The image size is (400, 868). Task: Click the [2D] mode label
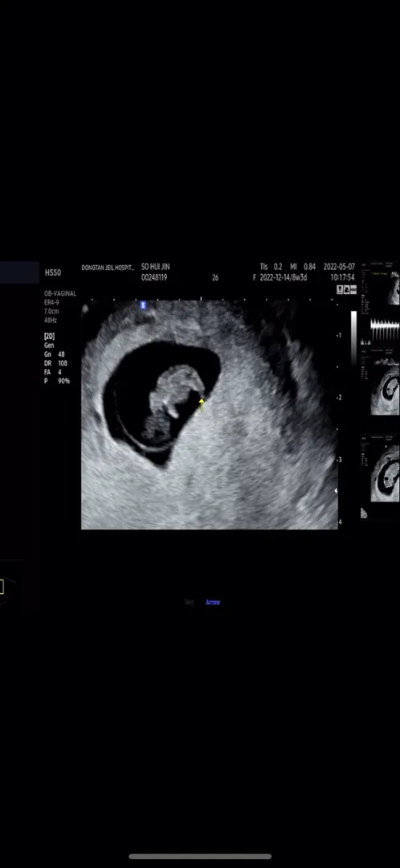click(x=50, y=336)
